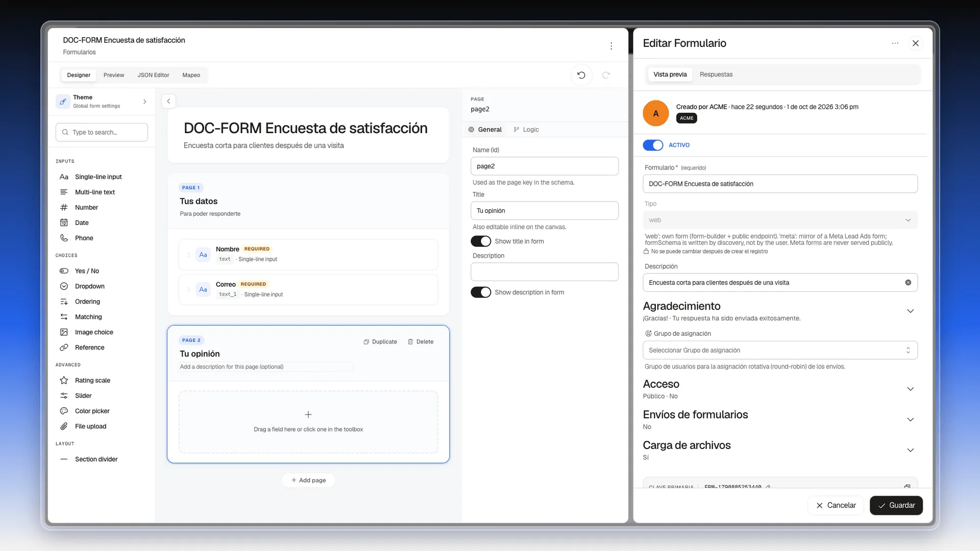Disable the ACTIVO switch
Screen dimensions: 980x551
653,145
